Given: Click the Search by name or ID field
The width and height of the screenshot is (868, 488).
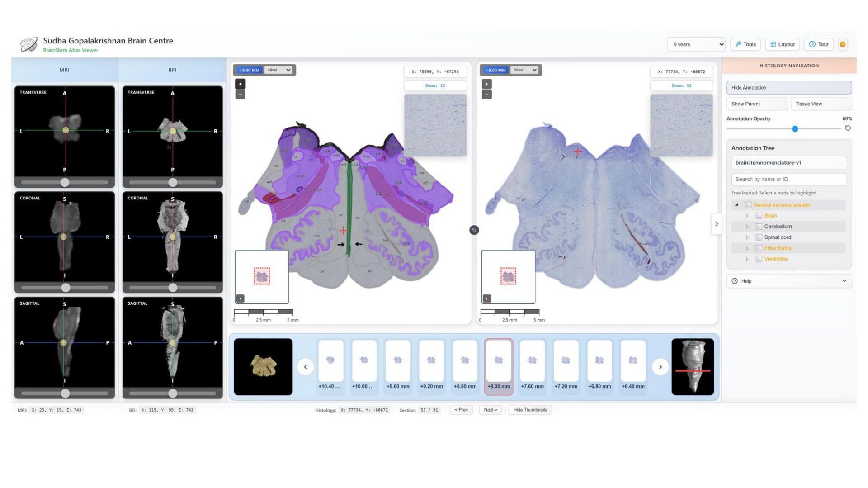Looking at the screenshot, I should coord(789,179).
